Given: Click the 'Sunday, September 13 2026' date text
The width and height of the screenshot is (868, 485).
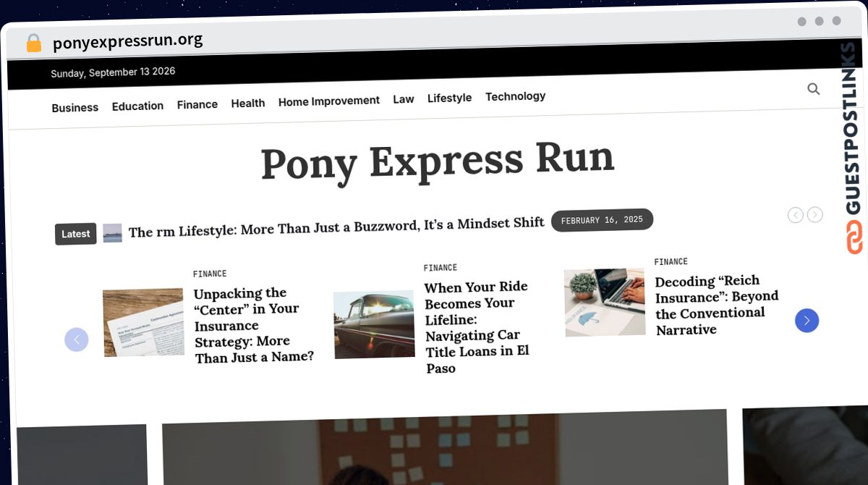Looking at the screenshot, I should 113,72.
